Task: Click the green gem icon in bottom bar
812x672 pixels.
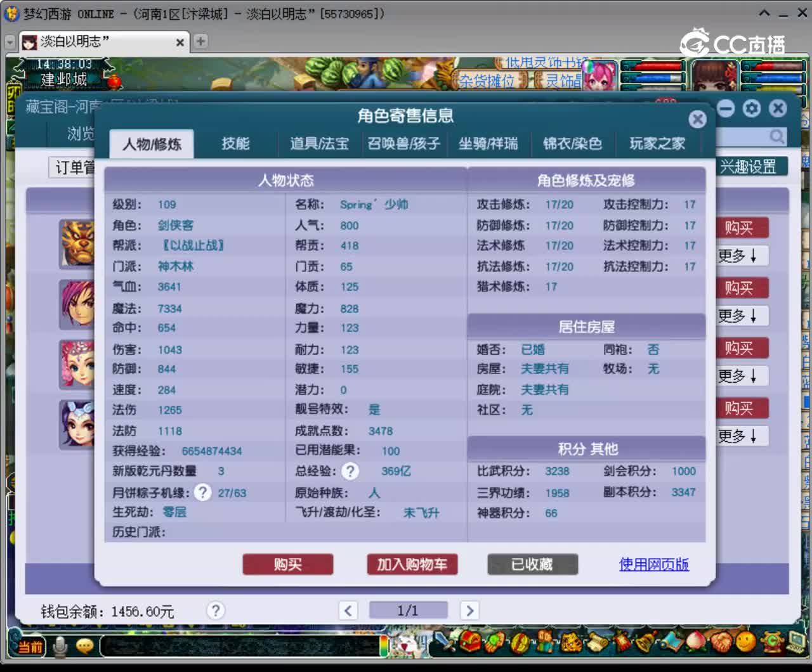Action: 495,642
